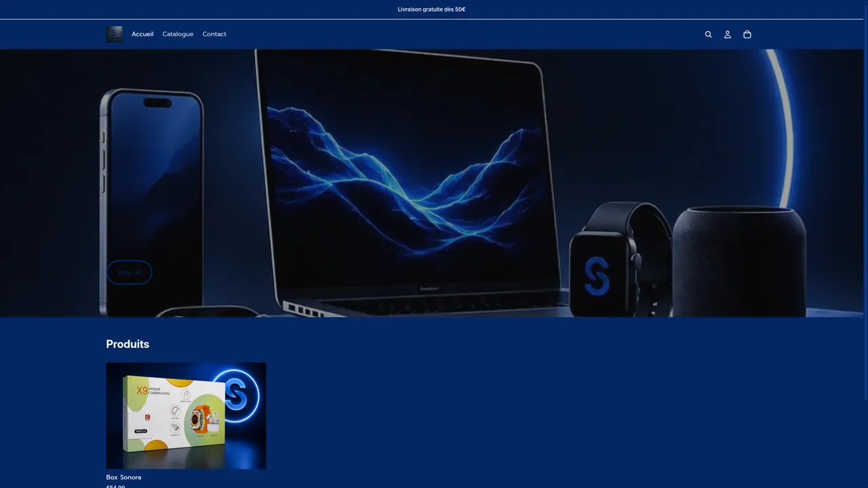Open the Catalogue menu item

[x=178, y=34]
